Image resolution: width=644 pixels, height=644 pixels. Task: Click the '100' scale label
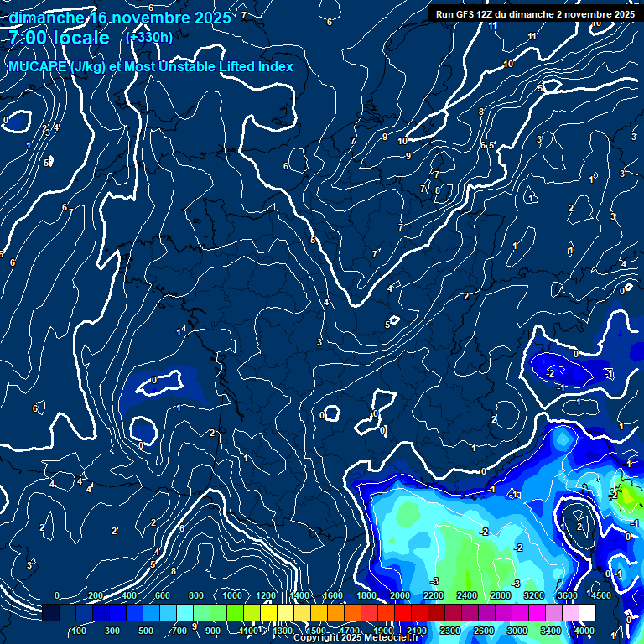click(79, 631)
